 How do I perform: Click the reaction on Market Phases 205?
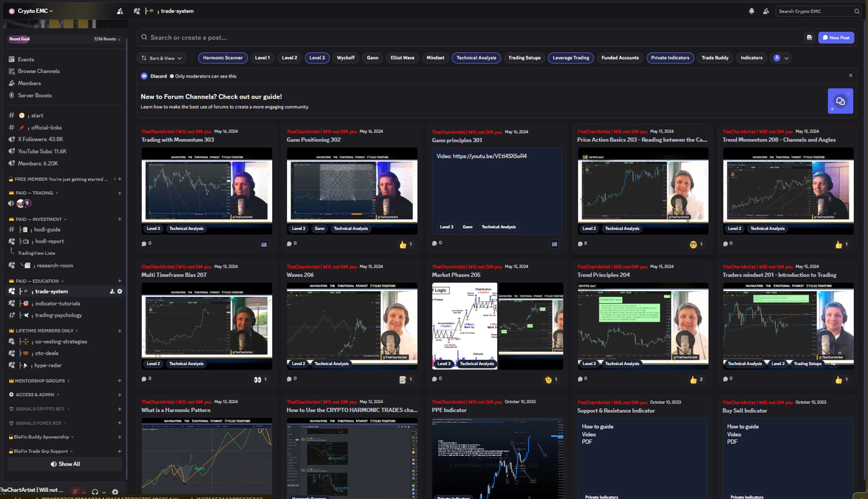coord(551,379)
